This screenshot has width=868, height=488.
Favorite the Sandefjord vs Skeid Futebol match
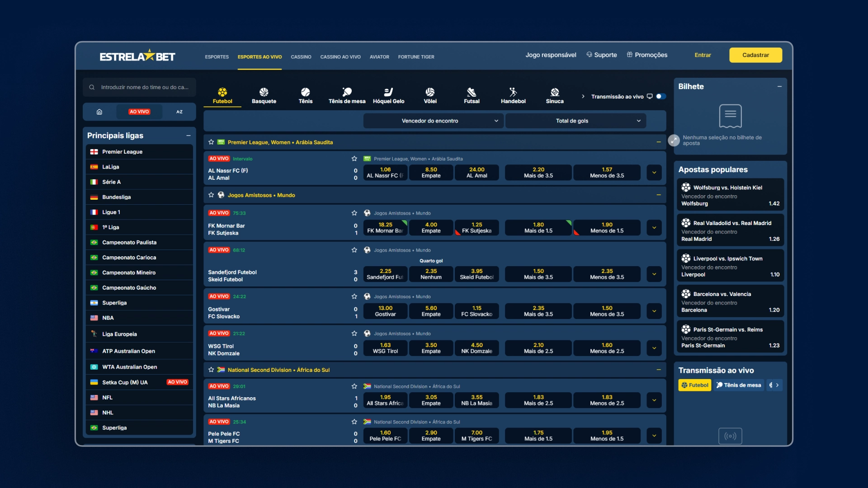point(354,250)
